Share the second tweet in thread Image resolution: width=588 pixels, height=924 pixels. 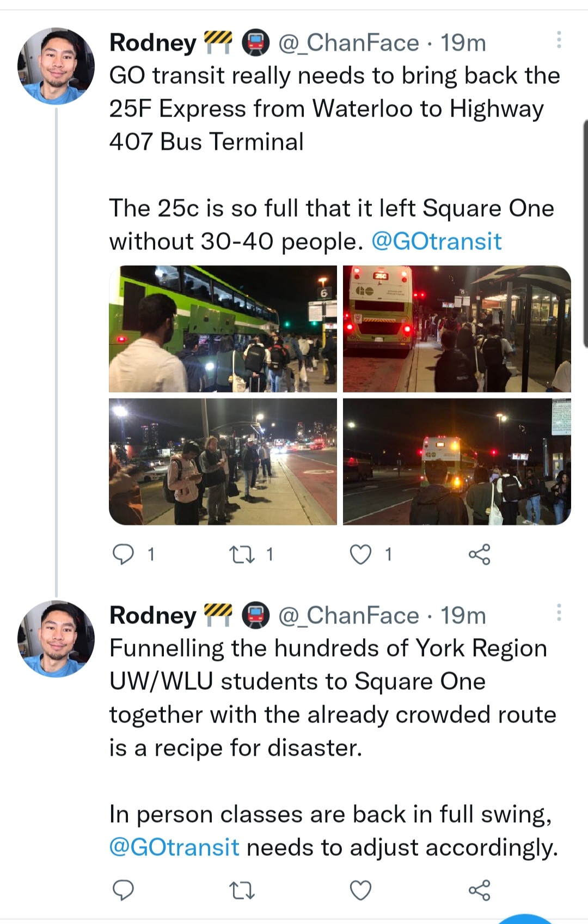479,890
